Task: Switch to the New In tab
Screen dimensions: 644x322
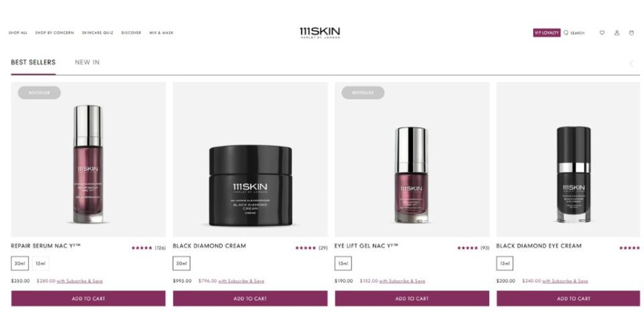Action: point(87,62)
